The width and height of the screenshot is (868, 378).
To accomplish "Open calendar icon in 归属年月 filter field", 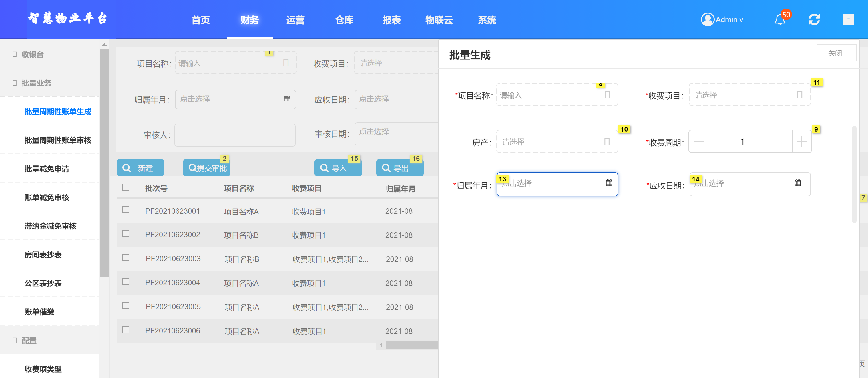I will click(x=287, y=99).
